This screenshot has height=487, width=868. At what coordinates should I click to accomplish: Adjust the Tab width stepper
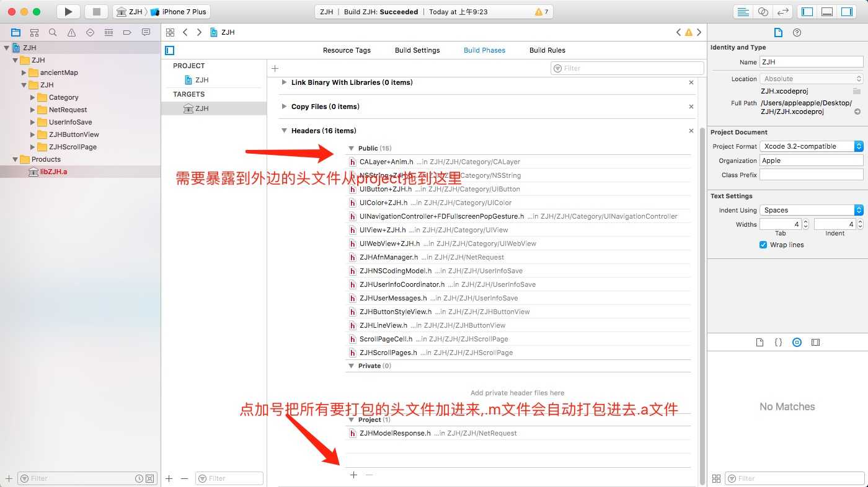[805, 224]
